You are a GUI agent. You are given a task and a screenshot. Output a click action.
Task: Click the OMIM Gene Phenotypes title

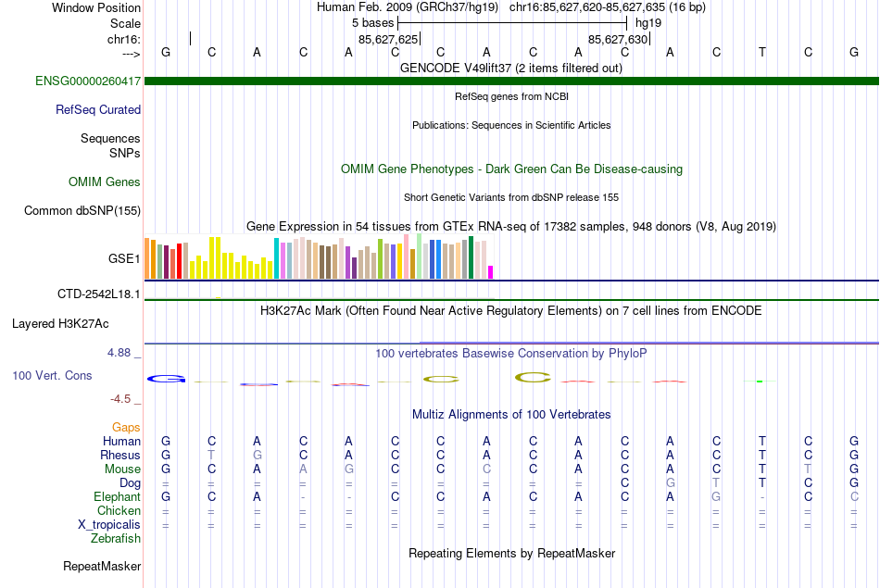[x=511, y=169]
